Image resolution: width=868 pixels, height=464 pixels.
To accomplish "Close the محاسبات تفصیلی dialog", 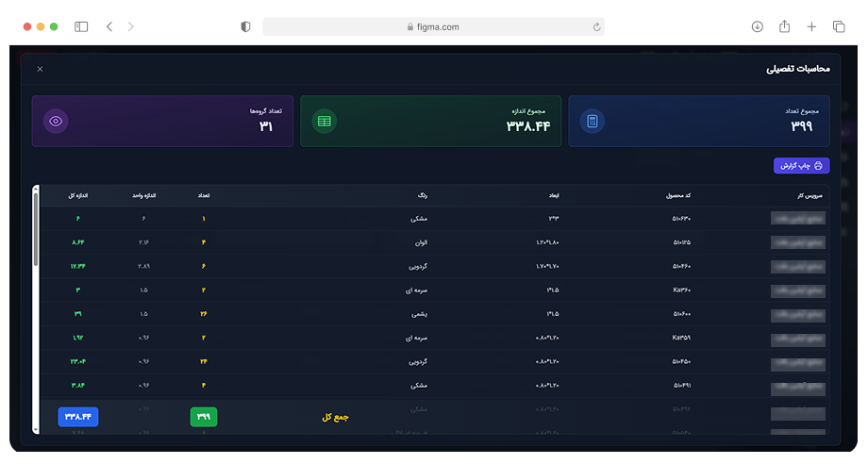I will (40, 69).
